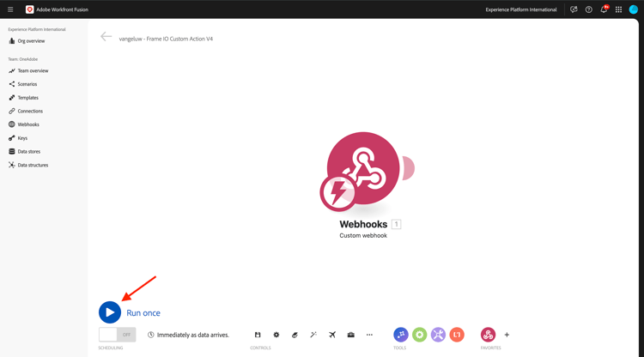Click the Save scenario disk icon
Screen dimensions: 644x357
(258, 335)
